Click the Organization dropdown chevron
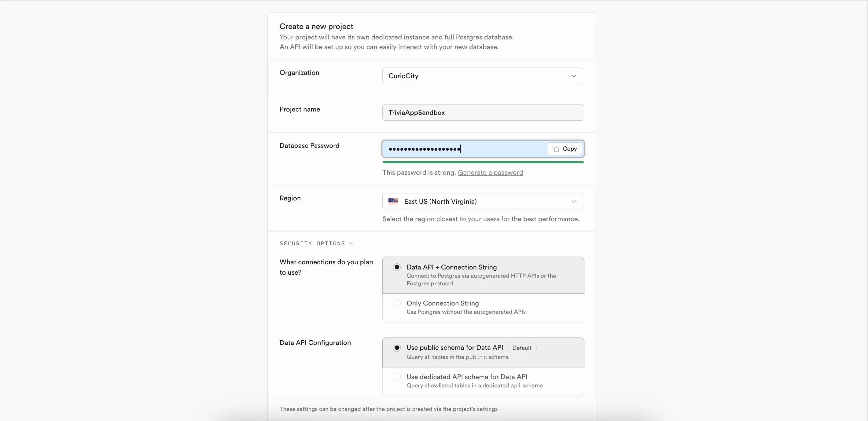 (573, 76)
